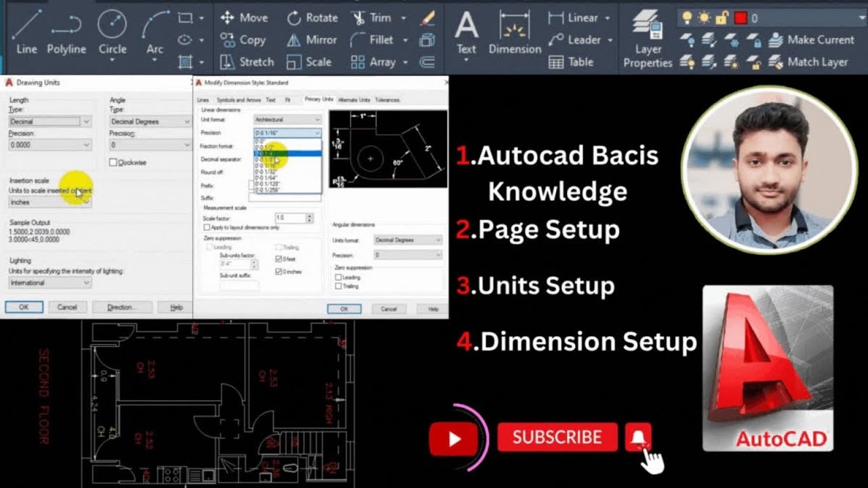The height and width of the screenshot is (488, 868).
Task: Select the Circle tool
Action: [x=112, y=31]
